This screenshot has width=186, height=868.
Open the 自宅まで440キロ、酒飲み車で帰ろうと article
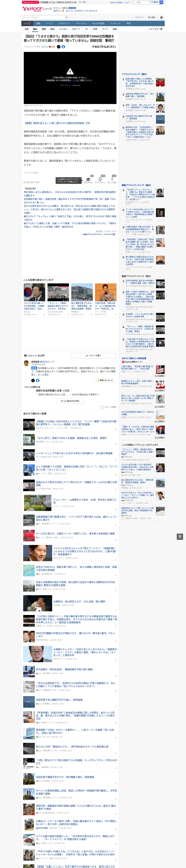76,568
